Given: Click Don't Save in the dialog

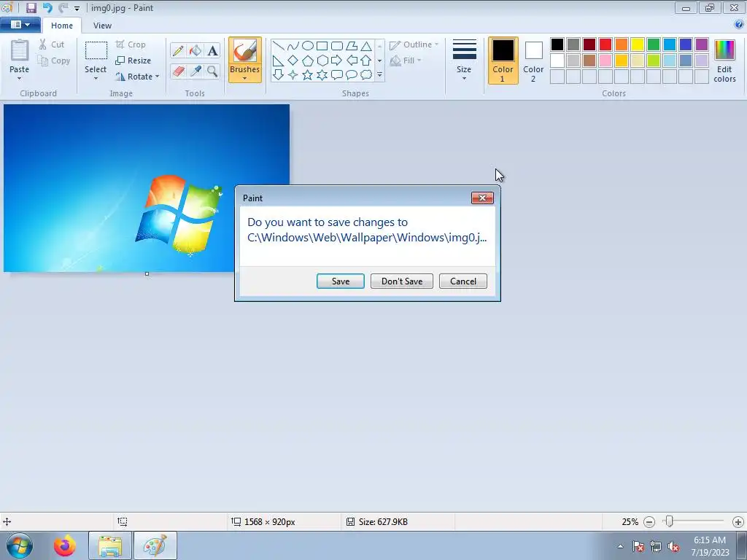Looking at the screenshot, I should point(402,281).
